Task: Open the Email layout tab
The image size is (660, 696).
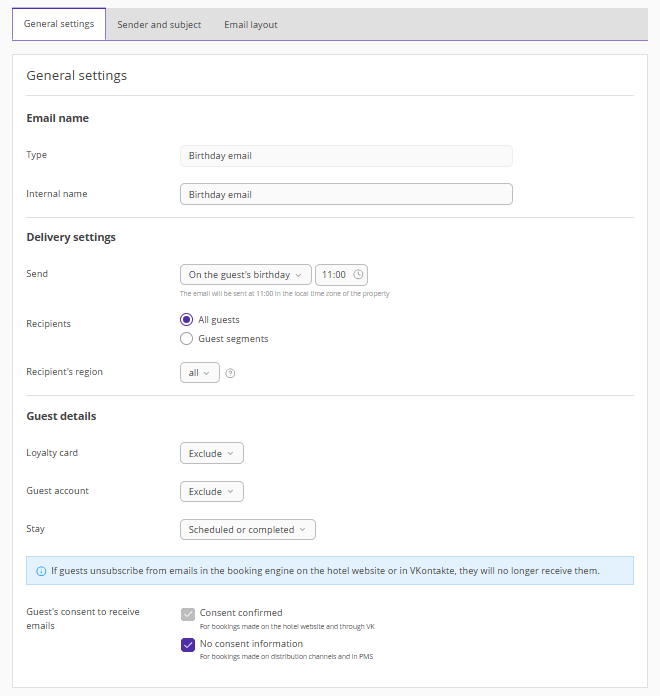Action: [x=251, y=25]
